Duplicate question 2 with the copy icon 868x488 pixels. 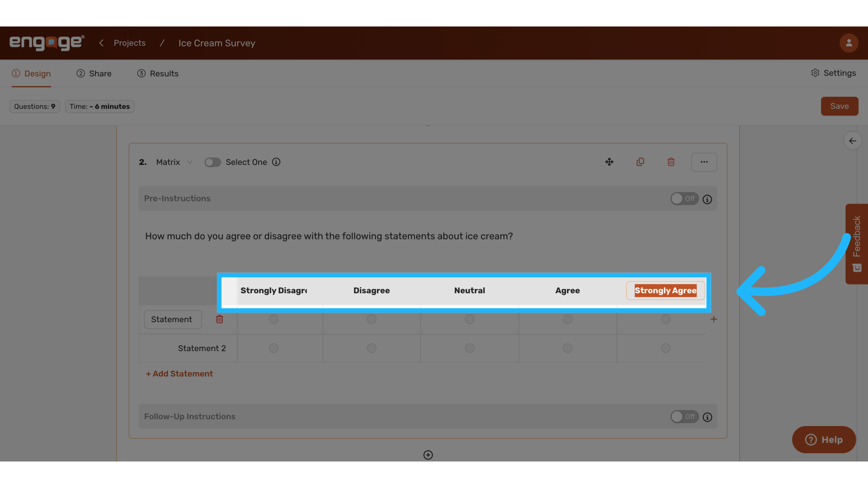click(640, 162)
